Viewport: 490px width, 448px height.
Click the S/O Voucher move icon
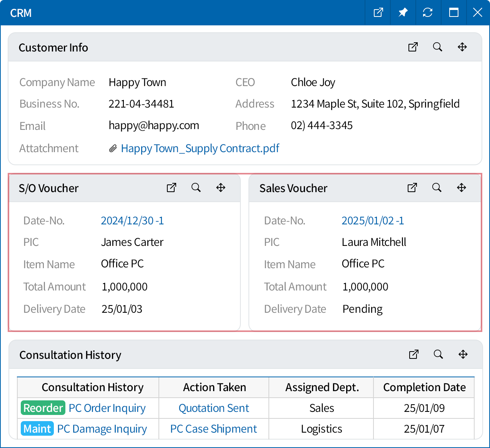coord(220,188)
